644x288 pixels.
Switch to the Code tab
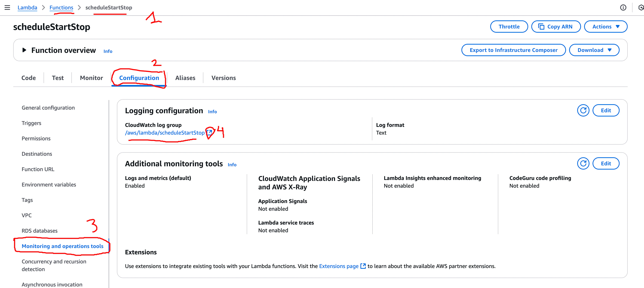point(28,78)
